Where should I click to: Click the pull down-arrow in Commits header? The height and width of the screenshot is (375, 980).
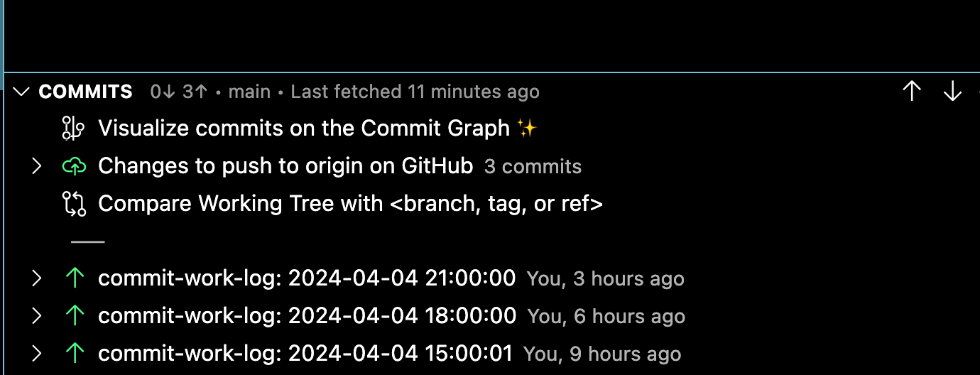pyautogui.click(x=952, y=92)
